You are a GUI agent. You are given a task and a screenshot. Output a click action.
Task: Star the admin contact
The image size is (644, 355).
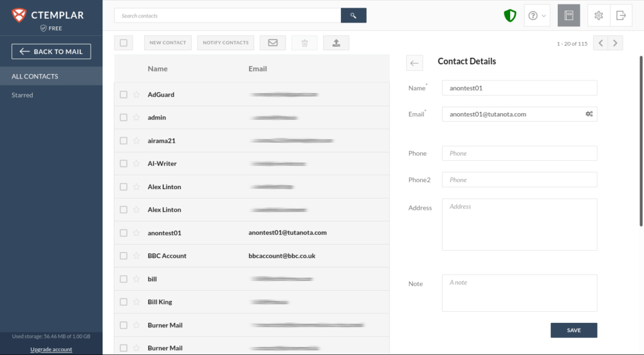click(x=136, y=117)
